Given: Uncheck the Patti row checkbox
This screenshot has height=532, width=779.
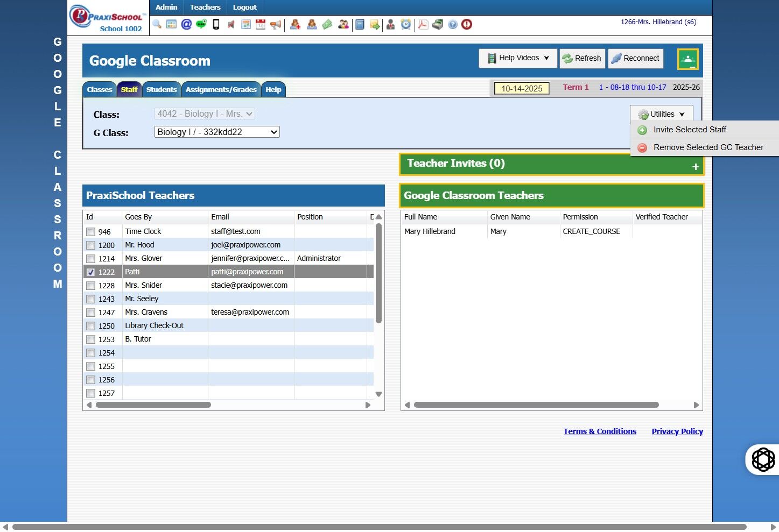Looking at the screenshot, I should [91, 272].
